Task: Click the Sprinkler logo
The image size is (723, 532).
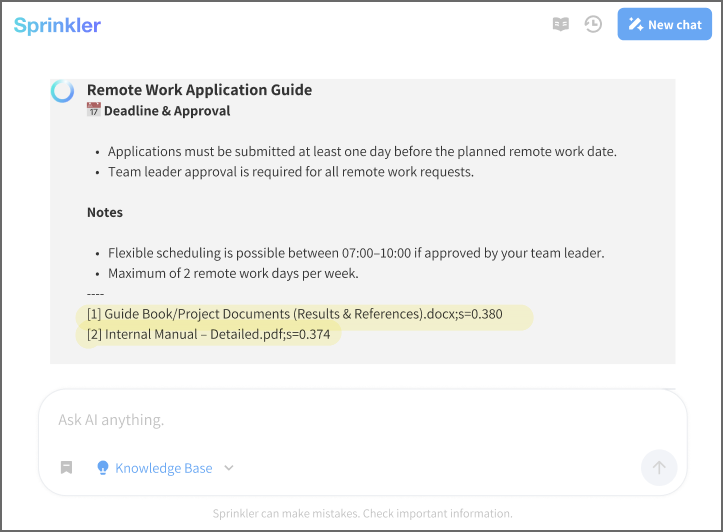Action: 57,25
